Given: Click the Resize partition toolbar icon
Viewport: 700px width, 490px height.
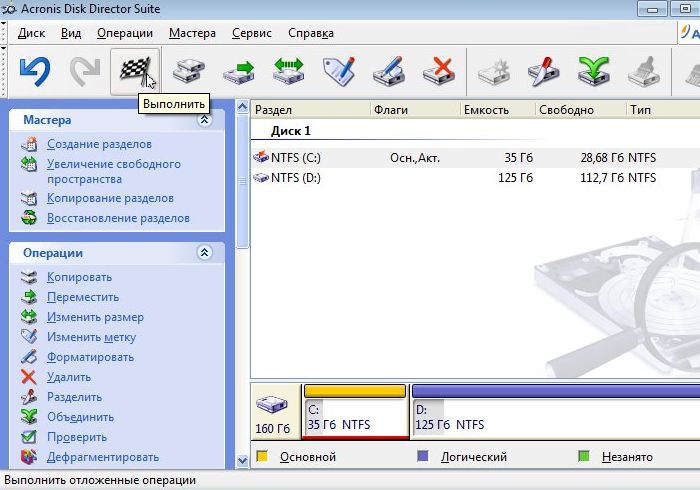Looking at the screenshot, I should [x=289, y=71].
